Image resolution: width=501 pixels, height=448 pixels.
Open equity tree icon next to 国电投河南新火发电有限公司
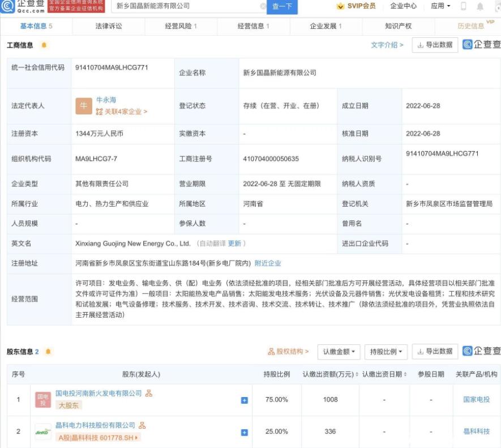tap(149, 393)
